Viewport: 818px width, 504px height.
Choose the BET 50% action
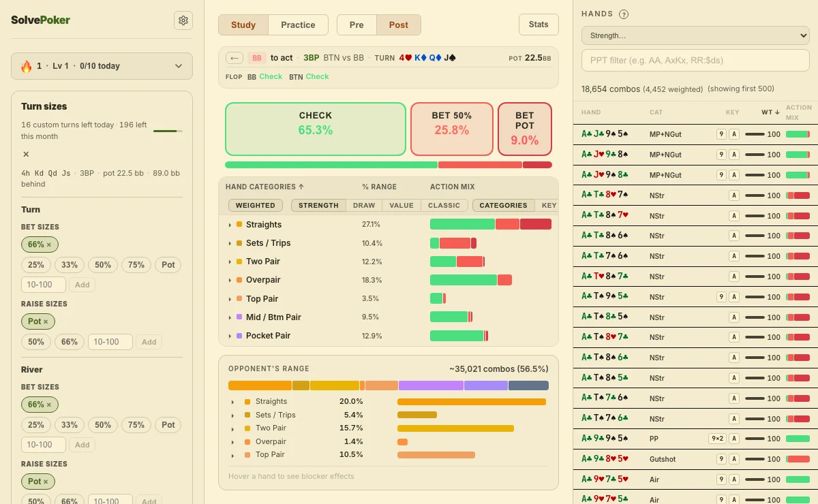tap(451, 129)
